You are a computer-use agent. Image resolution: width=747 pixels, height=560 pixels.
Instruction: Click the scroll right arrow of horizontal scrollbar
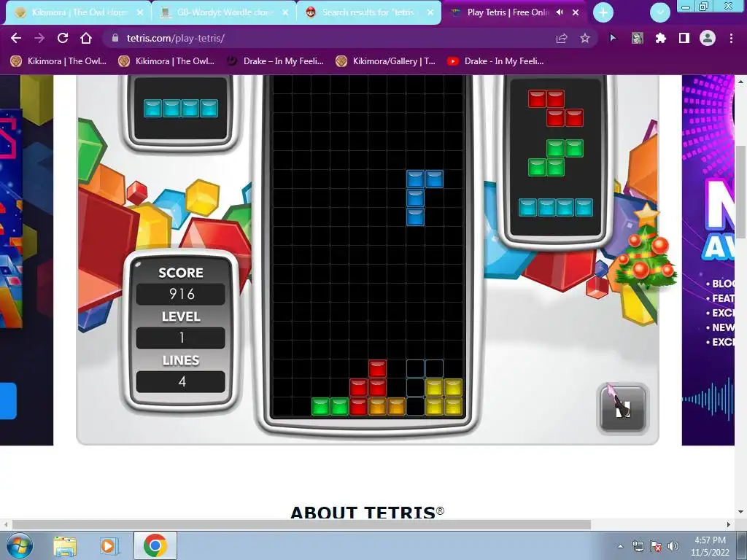[x=729, y=524]
